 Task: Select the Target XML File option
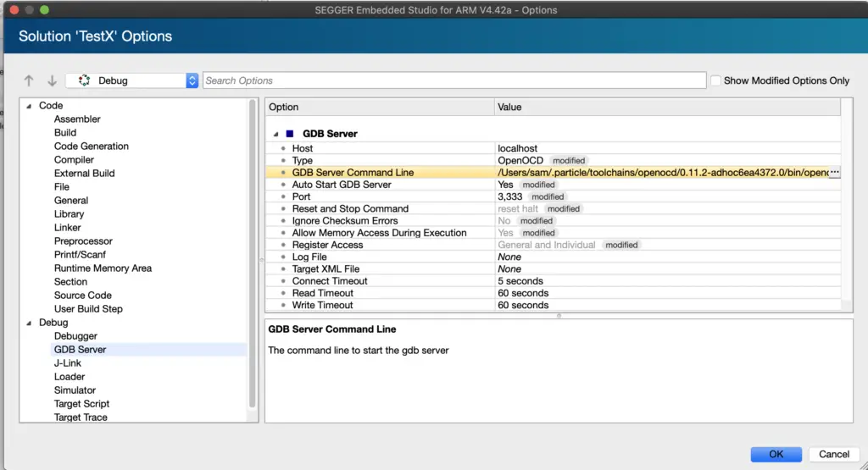coord(325,268)
